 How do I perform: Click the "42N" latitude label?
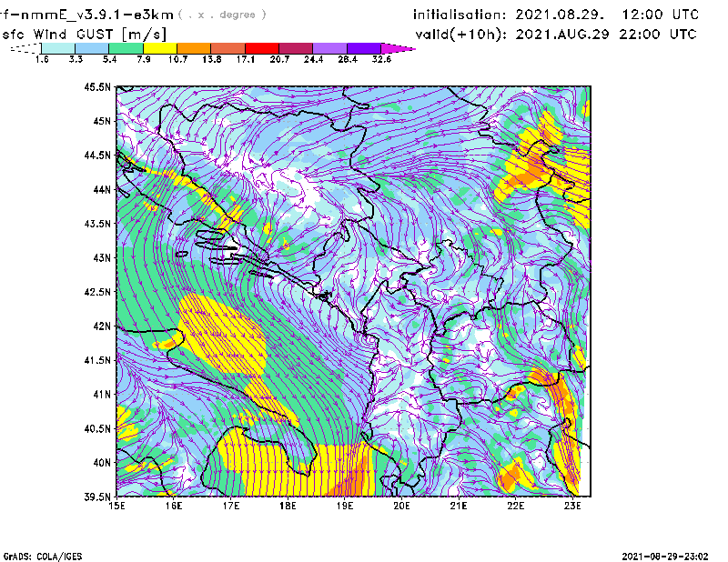pyautogui.click(x=102, y=326)
